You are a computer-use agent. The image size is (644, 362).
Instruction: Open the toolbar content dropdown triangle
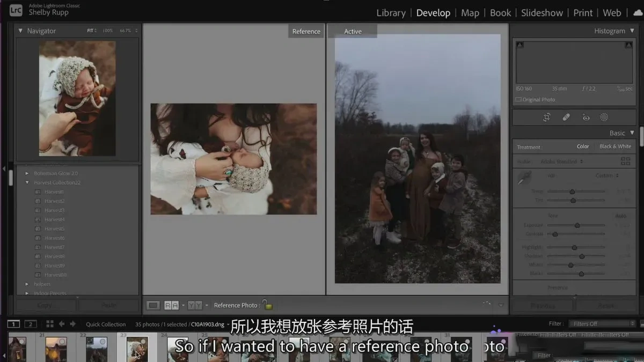(501, 305)
